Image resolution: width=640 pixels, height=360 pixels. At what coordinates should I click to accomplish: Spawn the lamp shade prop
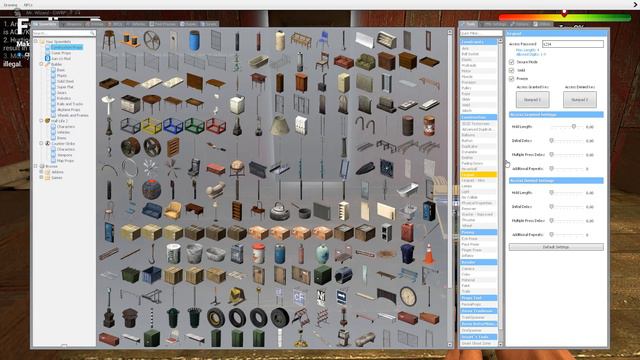(280, 125)
